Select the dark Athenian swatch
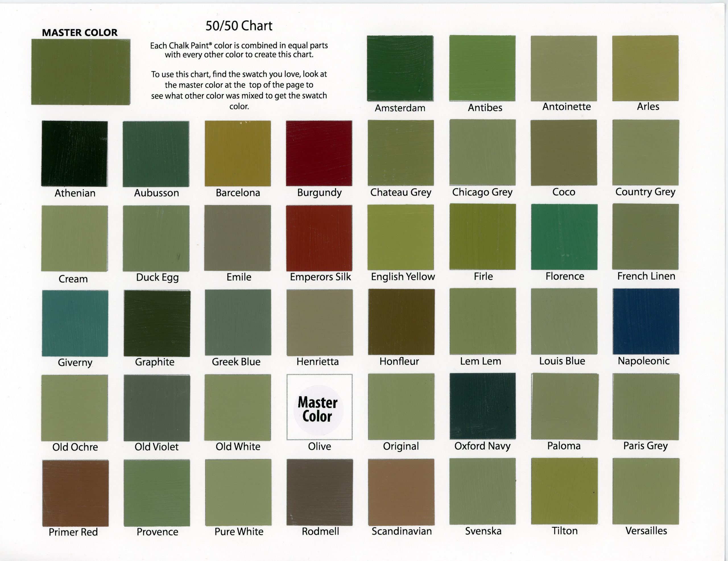Image resolution: width=728 pixels, height=561 pixels. (x=74, y=153)
